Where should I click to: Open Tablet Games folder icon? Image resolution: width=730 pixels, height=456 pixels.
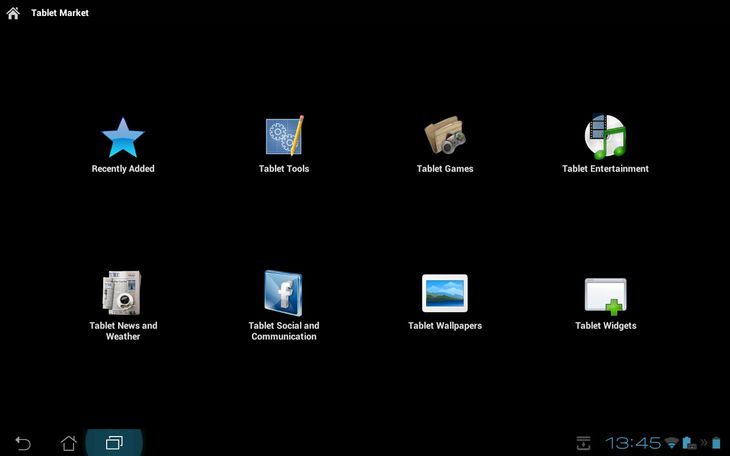click(445, 135)
